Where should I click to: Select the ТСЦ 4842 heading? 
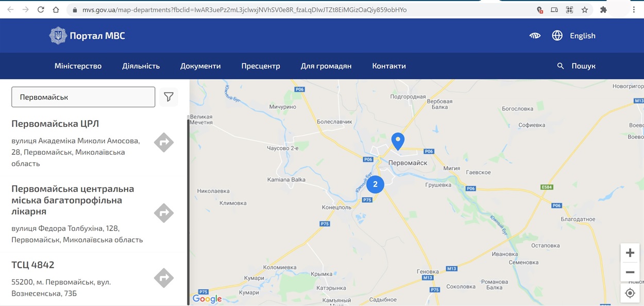(x=33, y=265)
